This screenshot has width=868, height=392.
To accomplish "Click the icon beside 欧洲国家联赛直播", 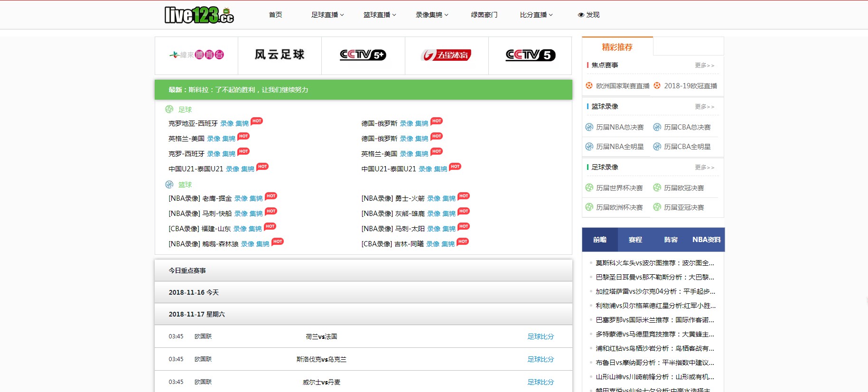I will point(589,85).
